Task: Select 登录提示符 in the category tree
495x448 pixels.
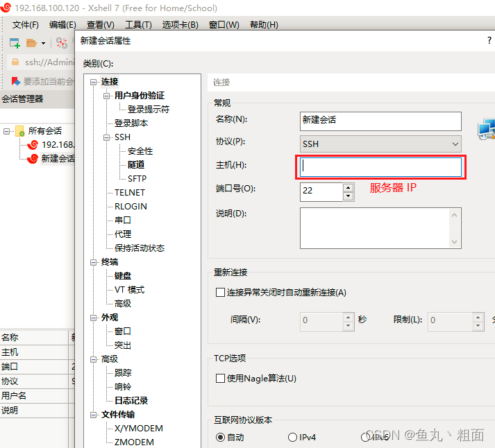Action: click(x=149, y=110)
